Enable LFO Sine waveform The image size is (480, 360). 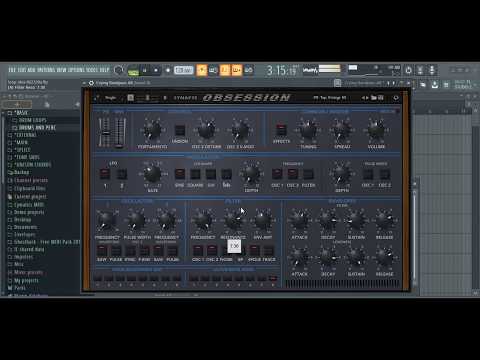(180, 174)
